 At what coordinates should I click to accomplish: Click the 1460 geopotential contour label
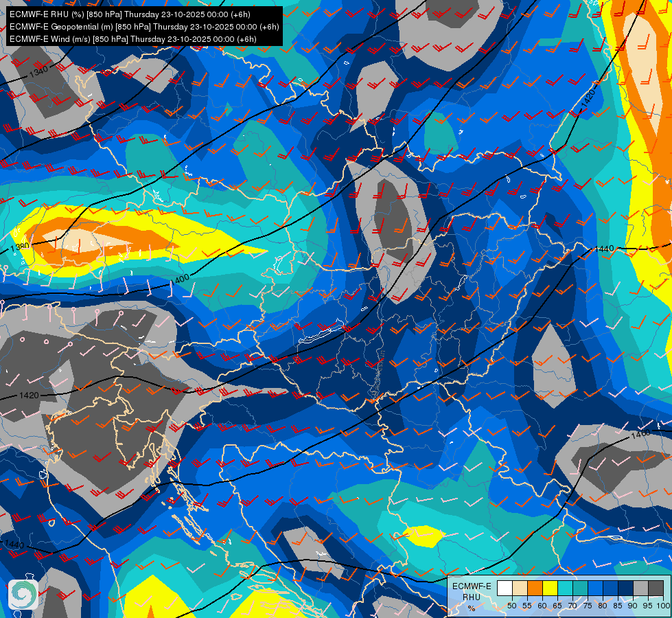(x=640, y=435)
